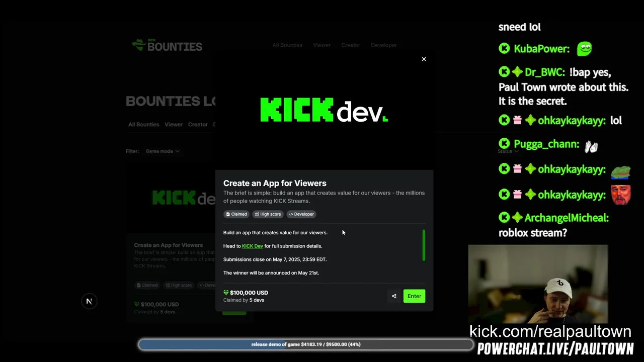644x362 pixels.
Task: Click the Claimed tag on background card
Action: pos(147,285)
